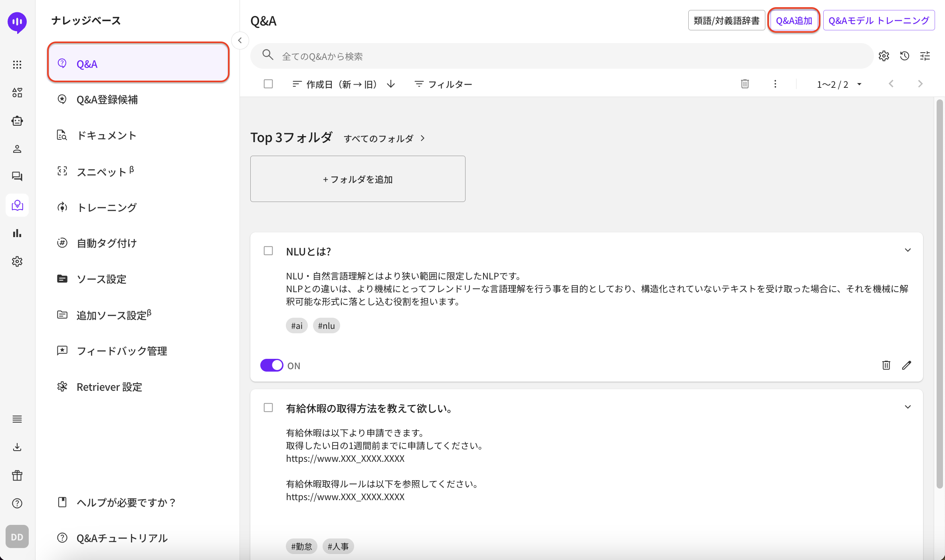Open ドキュメント in the sidebar menu
Screen dimensions: 945x560
(106, 135)
